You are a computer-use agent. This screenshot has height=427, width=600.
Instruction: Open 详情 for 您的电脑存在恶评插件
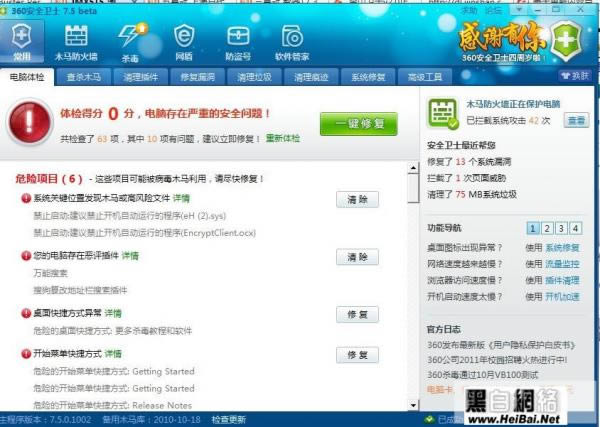click(x=130, y=256)
